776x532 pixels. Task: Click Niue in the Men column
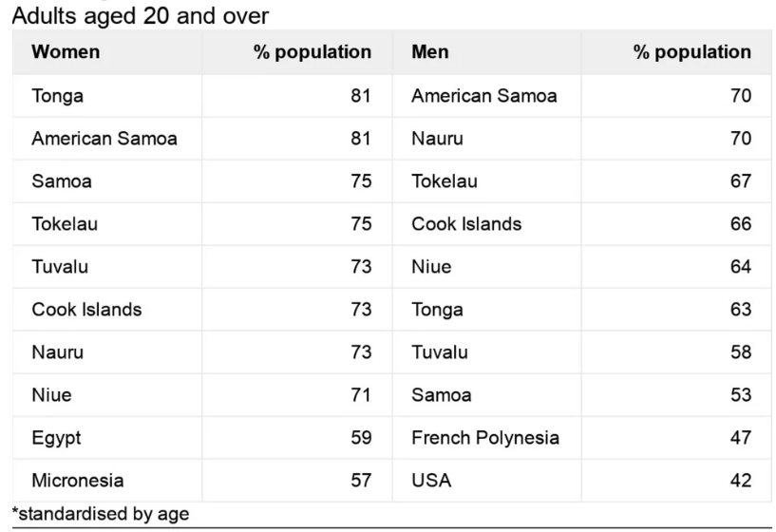click(x=431, y=267)
